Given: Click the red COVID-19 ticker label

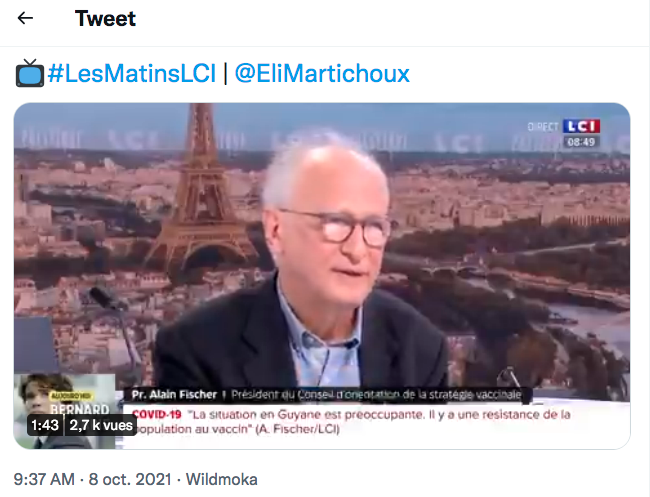Looking at the screenshot, I should pyautogui.click(x=157, y=414).
